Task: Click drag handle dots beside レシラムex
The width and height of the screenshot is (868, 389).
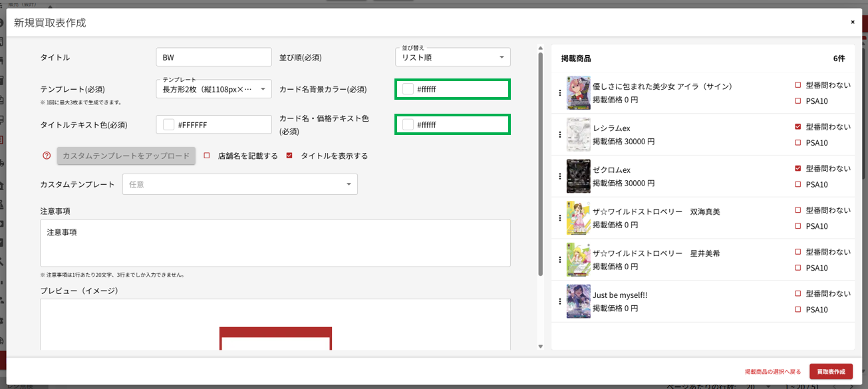Action: 560,134
